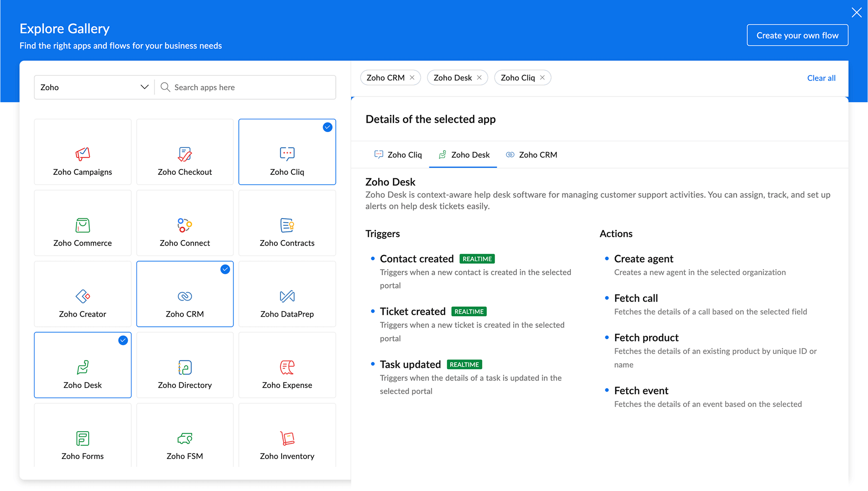Uncheck the Zoho Cliq tile checkmark
This screenshot has width=868, height=491.
pos(328,127)
